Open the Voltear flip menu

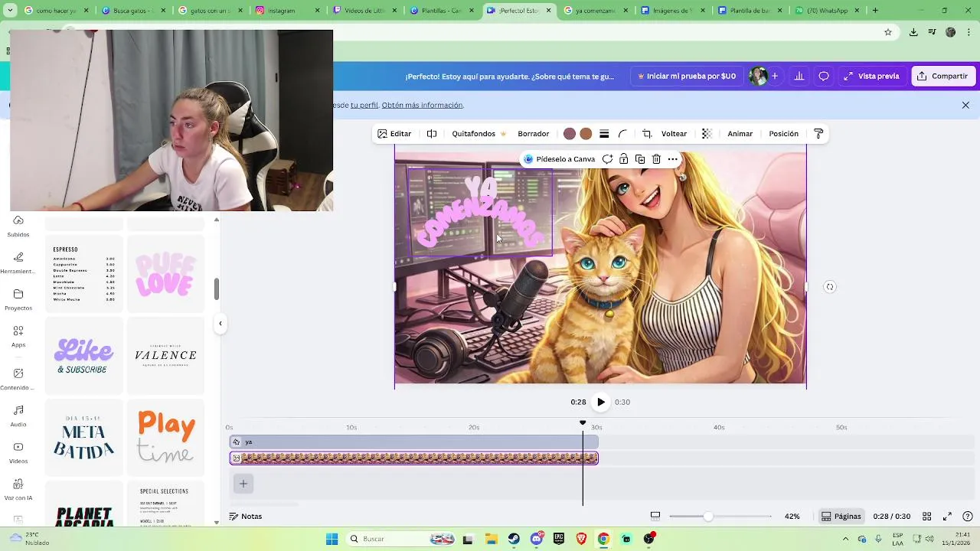coord(675,134)
